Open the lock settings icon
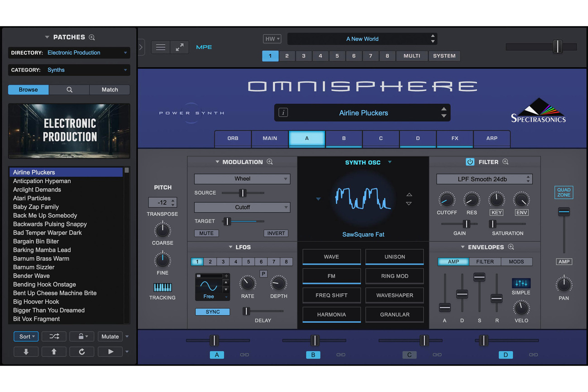 click(x=81, y=336)
